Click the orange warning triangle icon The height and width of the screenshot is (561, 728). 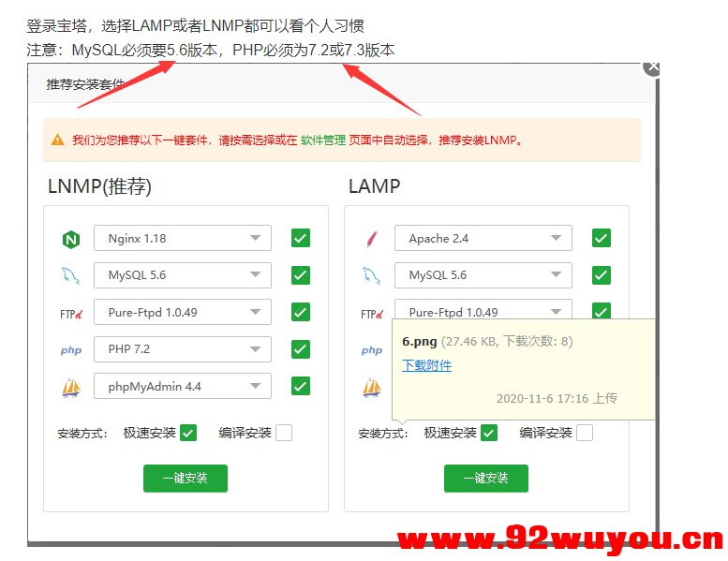pos(58,140)
